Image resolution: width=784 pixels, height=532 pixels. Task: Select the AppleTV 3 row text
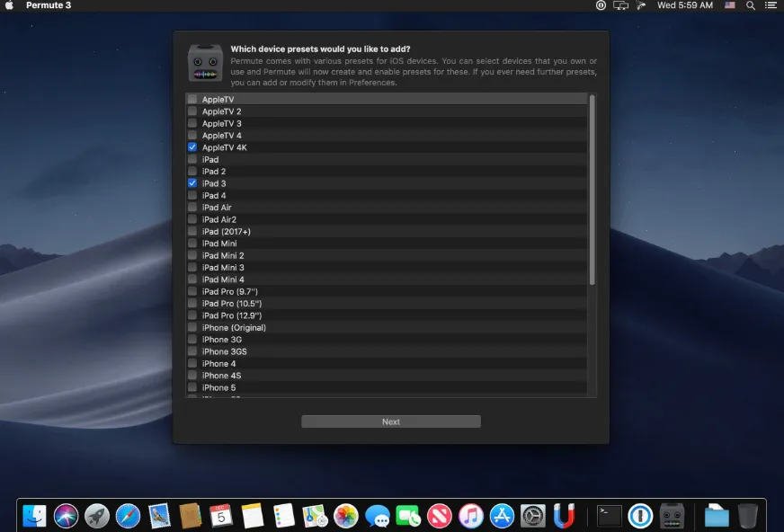[x=221, y=123]
